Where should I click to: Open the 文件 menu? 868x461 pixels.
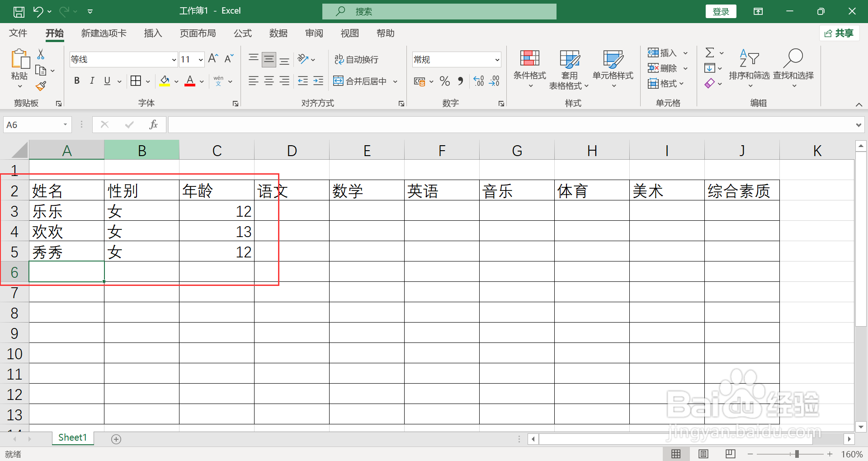(18, 33)
